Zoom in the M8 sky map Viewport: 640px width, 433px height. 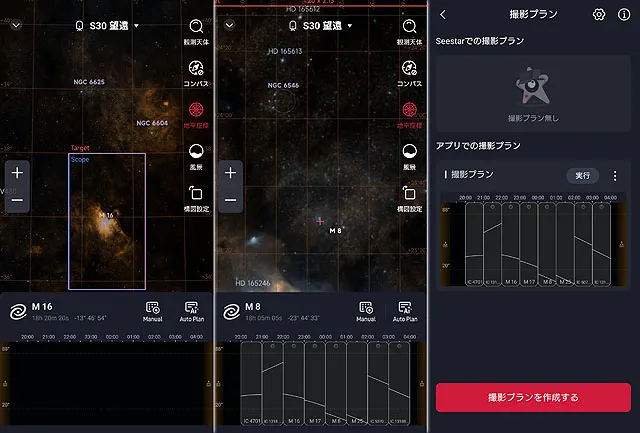pos(231,173)
